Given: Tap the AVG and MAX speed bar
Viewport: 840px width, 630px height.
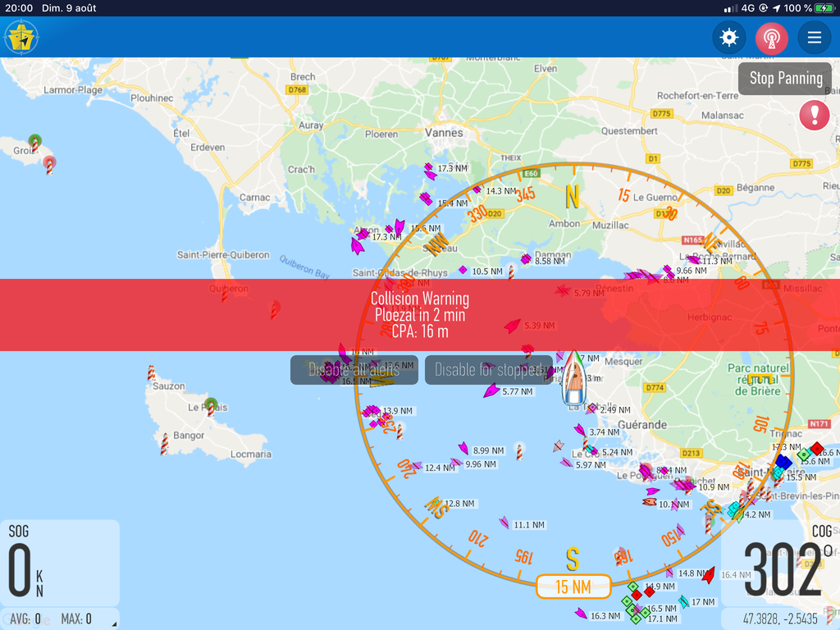Looking at the screenshot, I should pos(59,619).
